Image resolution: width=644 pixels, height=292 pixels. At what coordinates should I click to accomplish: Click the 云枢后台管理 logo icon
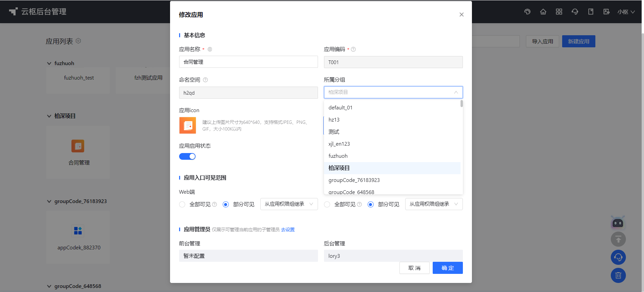[x=13, y=12]
